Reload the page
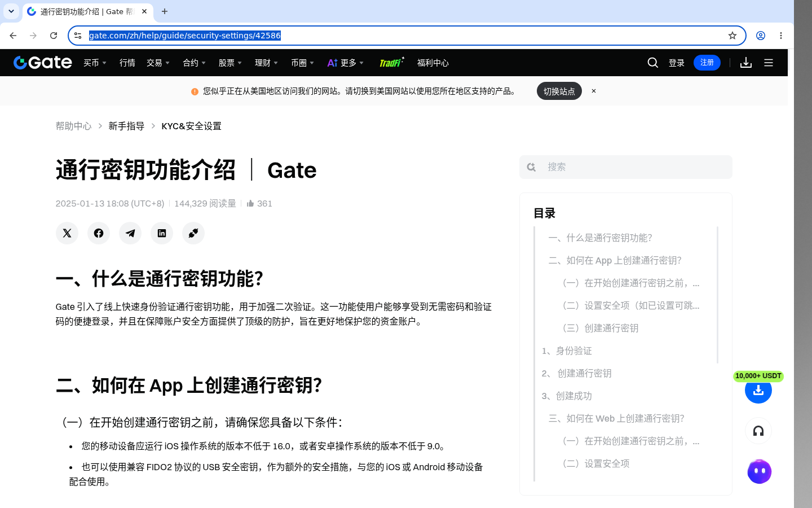Viewport: 812px width, 508px height. point(54,36)
